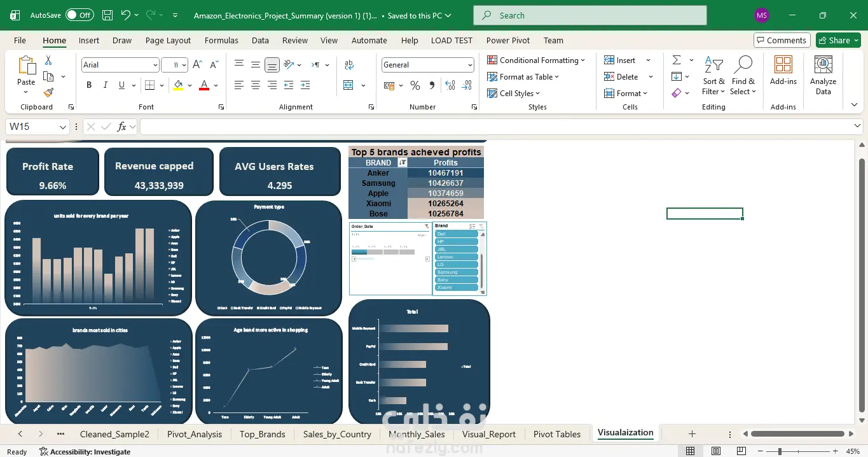Open the General number format dropdown
This screenshot has width=868, height=457.
coord(471,65)
